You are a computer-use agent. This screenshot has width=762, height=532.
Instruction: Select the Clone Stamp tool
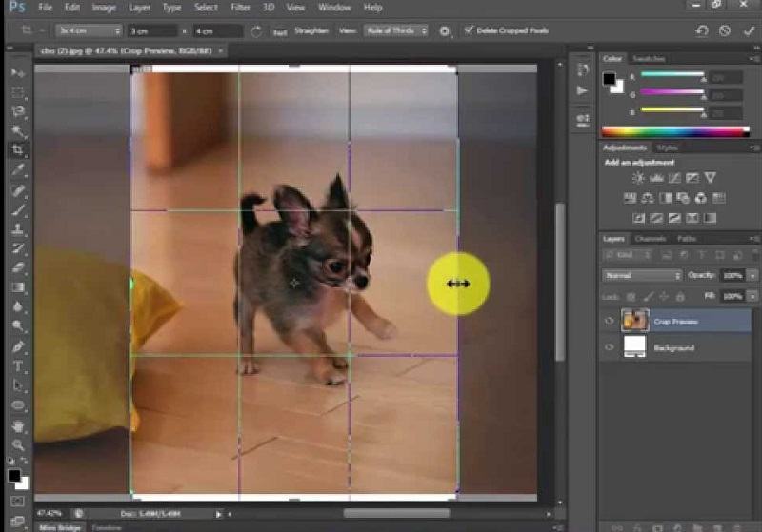click(17, 229)
